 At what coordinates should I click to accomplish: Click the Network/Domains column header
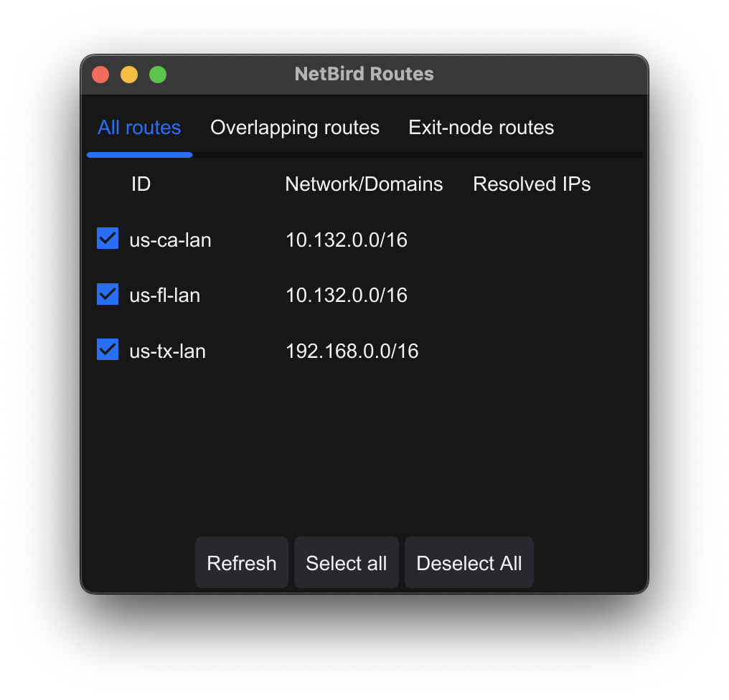(x=364, y=184)
